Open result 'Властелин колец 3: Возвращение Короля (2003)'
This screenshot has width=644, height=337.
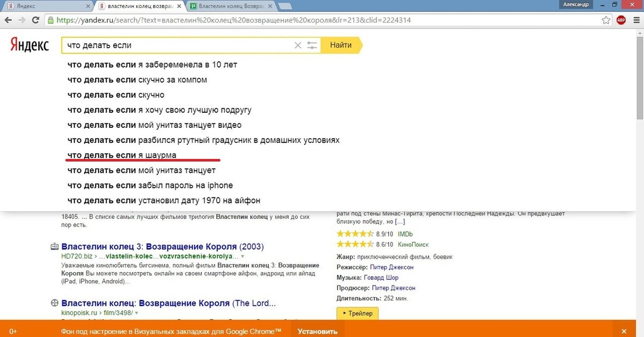tap(163, 247)
